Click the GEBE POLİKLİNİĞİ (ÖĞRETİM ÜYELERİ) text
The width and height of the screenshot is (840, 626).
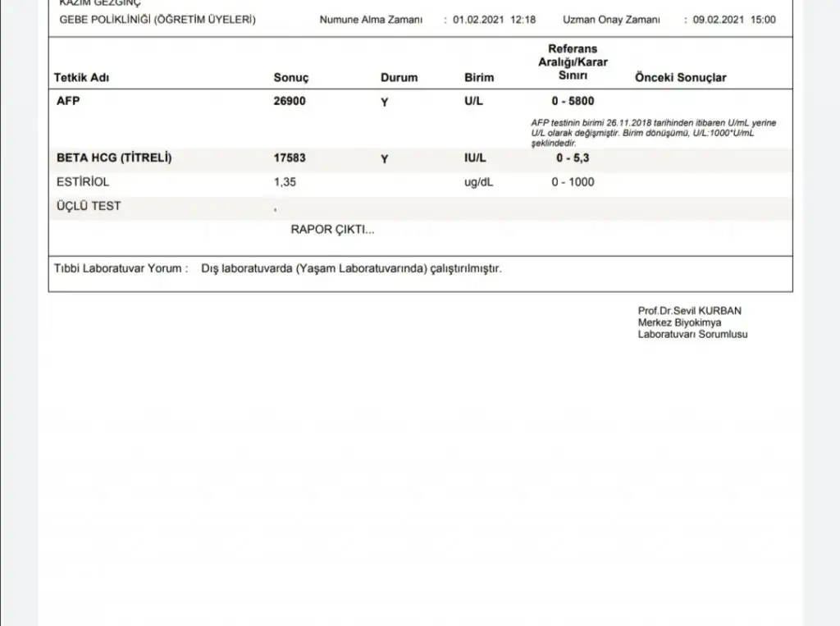[x=157, y=20]
